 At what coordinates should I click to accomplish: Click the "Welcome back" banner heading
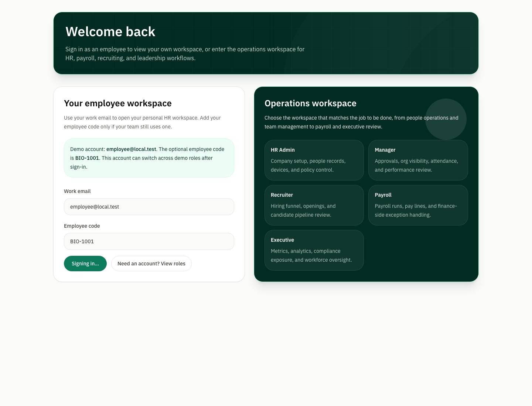(110, 32)
